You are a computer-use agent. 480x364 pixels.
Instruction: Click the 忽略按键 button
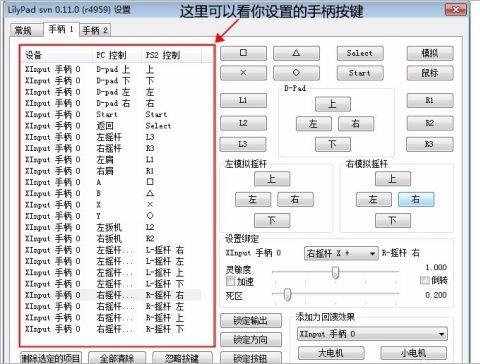tap(182, 358)
